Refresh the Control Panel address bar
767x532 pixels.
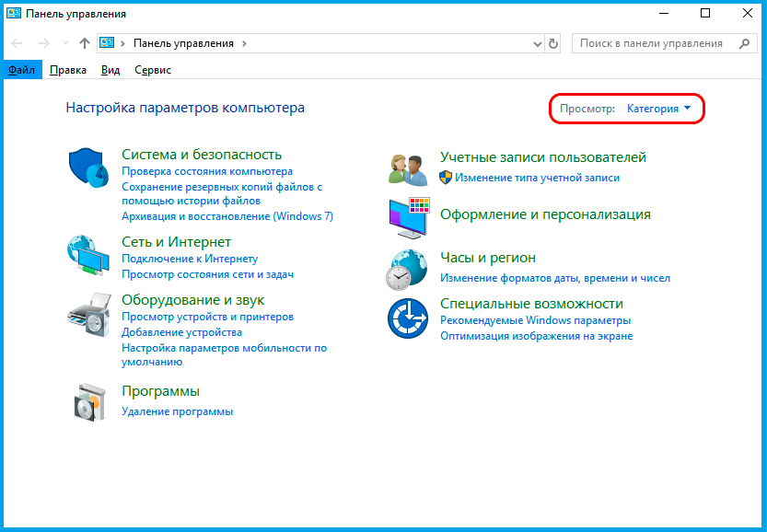553,43
